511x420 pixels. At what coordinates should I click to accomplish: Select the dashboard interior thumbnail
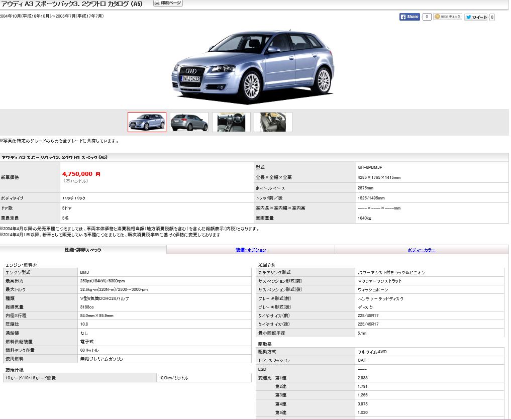point(231,122)
